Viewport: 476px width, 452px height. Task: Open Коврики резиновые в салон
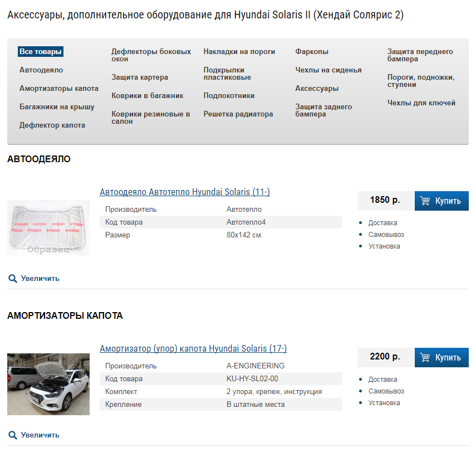pyautogui.click(x=150, y=118)
